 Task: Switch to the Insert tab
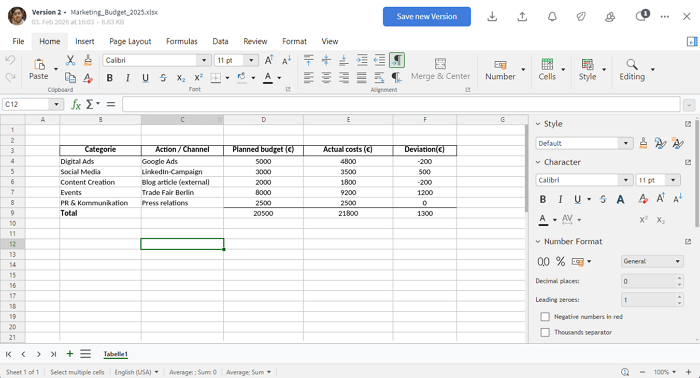(x=85, y=42)
